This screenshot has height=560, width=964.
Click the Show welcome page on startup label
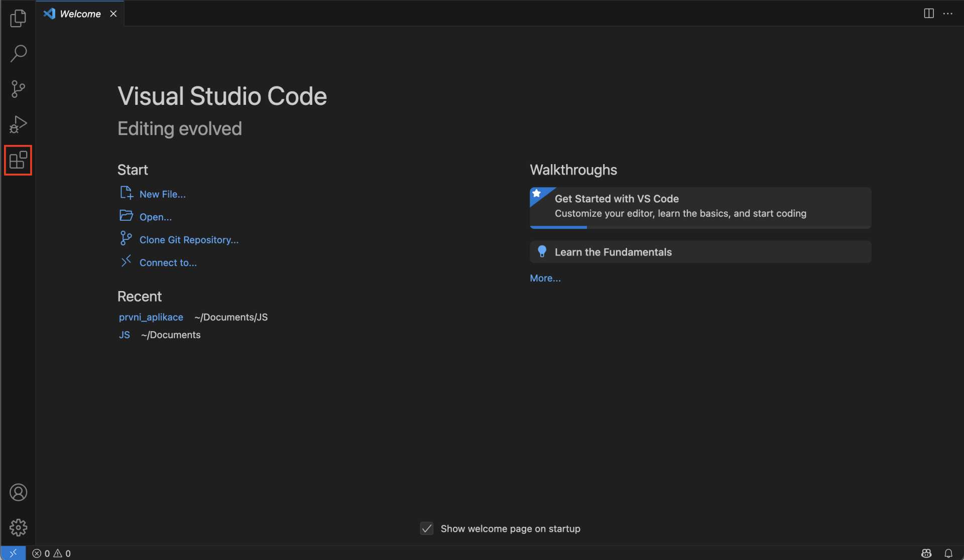tap(511, 528)
